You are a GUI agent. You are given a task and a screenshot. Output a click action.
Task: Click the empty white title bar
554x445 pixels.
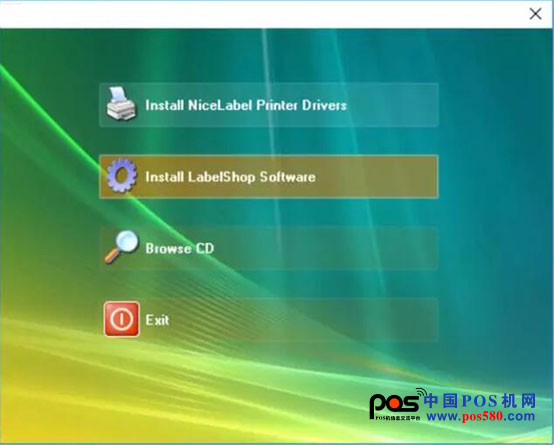[261, 14]
